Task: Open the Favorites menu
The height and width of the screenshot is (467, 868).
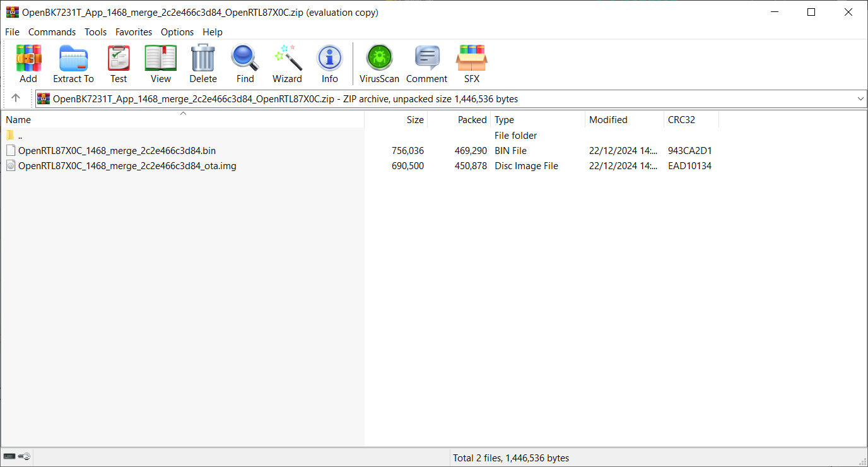Action: [134, 32]
